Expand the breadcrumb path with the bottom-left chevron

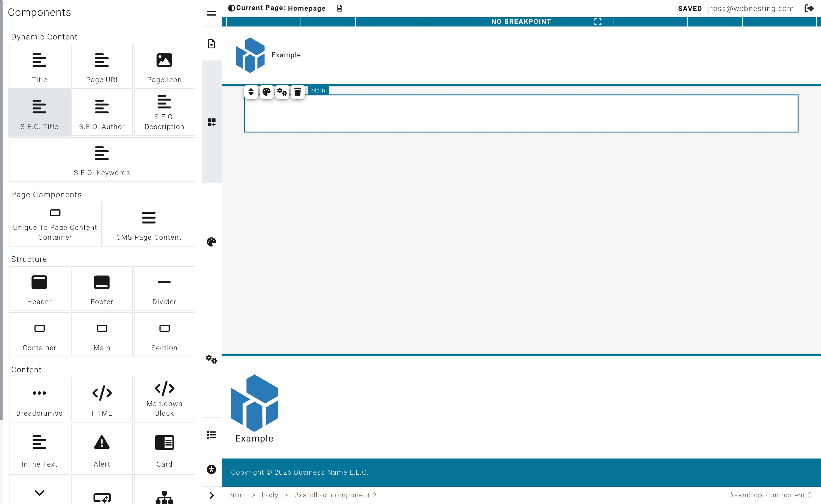212,495
